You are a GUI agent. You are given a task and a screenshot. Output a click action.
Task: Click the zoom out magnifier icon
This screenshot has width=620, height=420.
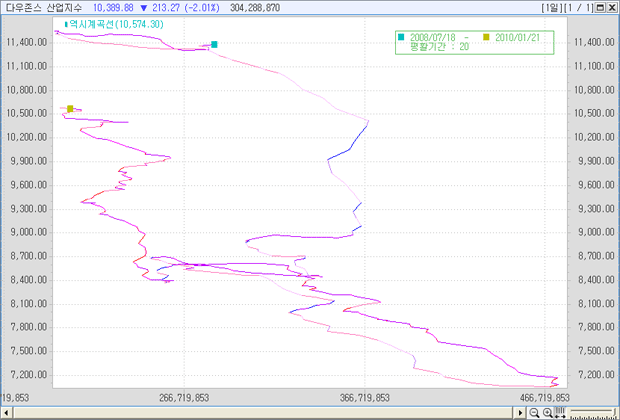535,412
